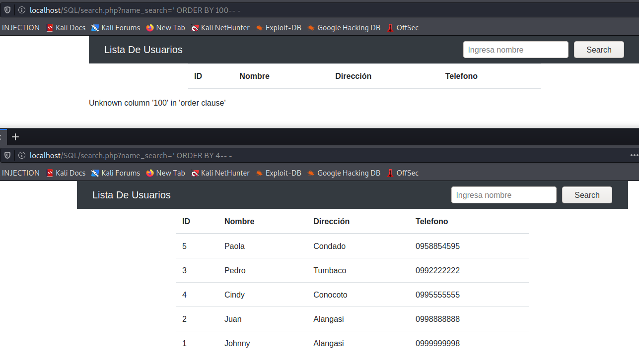Select the name 'Cindy' in the table
Viewport: 639px width, 364px height.
coord(234,295)
